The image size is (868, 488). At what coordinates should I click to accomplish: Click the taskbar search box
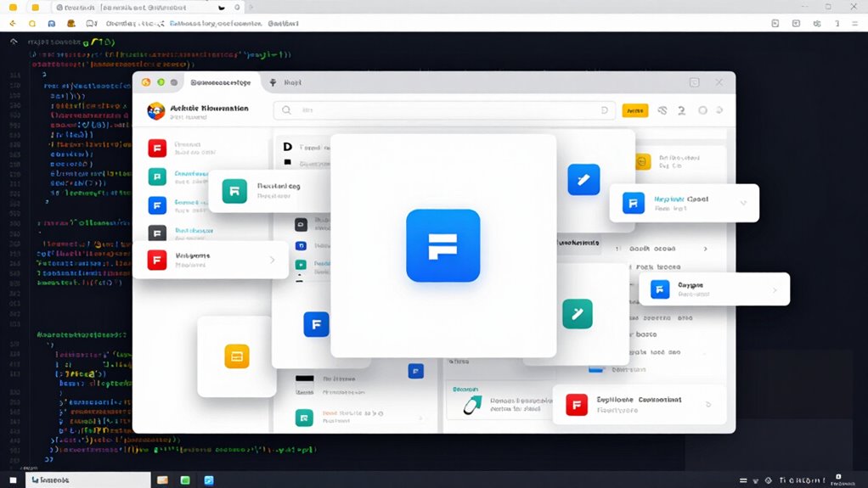click(x=88, y=480)
